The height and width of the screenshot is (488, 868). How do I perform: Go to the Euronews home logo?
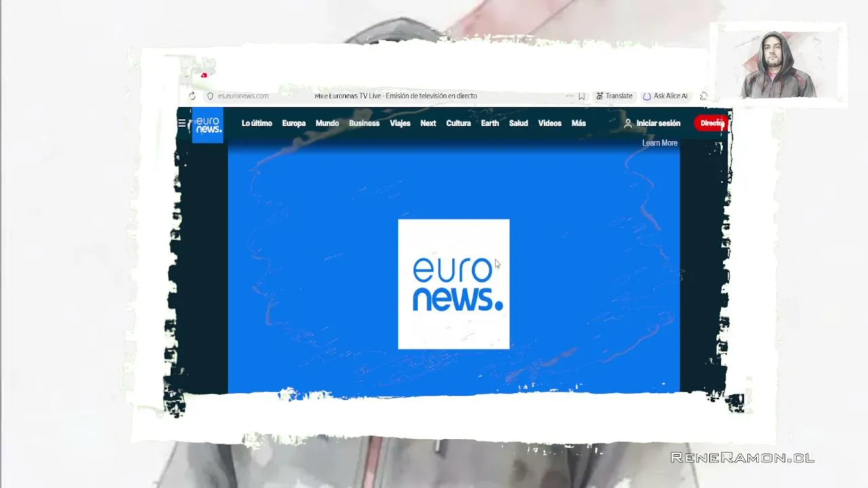[208, 125]
